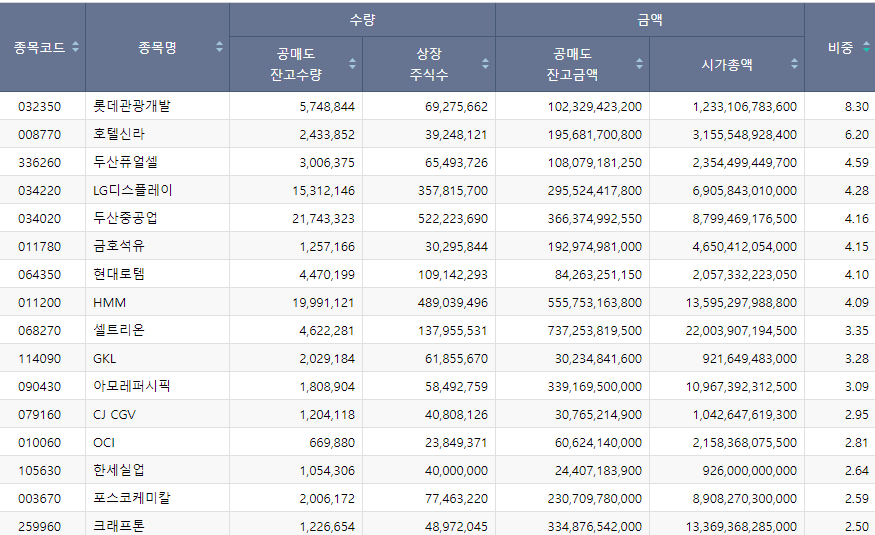This screenshot has width=875, height=535.
Task: Click the 수량 group header
Action: pyautogui.click(x=362, y=20)
